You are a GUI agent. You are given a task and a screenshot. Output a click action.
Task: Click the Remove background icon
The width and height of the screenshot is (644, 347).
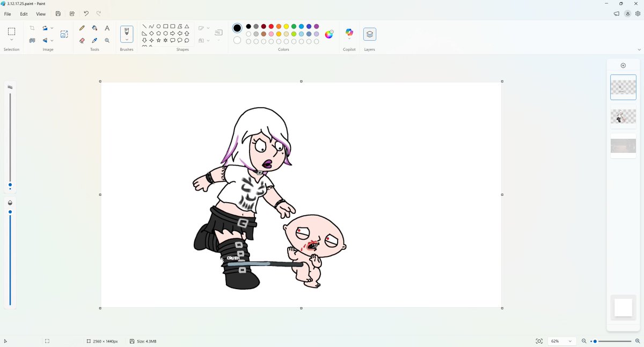click(32, 40)
